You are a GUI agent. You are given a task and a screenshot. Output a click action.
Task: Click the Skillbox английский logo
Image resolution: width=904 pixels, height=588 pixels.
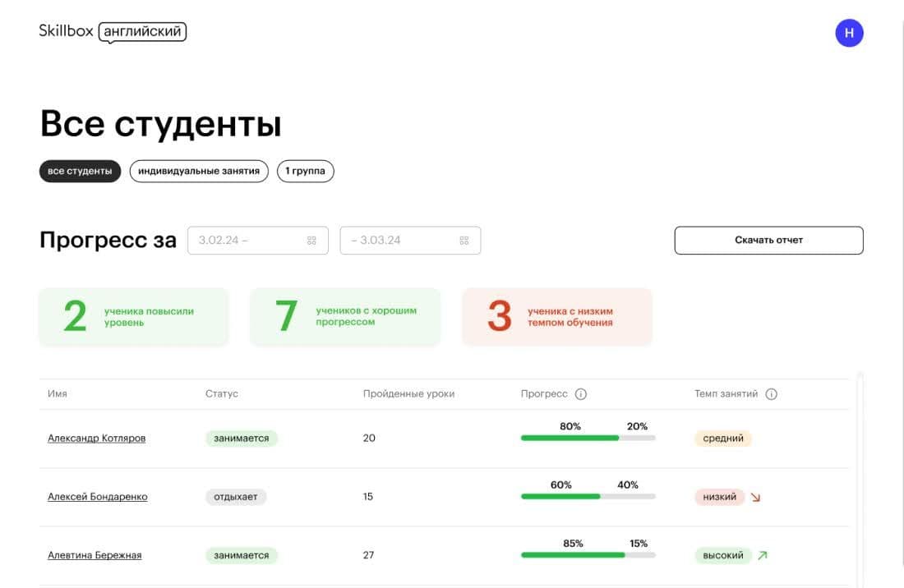[113, 32]
